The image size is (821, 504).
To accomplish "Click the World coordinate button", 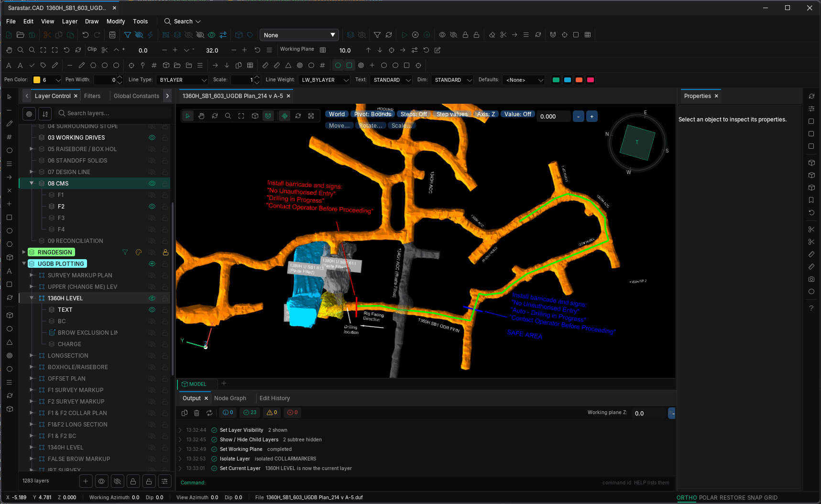I will click(x=337, y=114).
